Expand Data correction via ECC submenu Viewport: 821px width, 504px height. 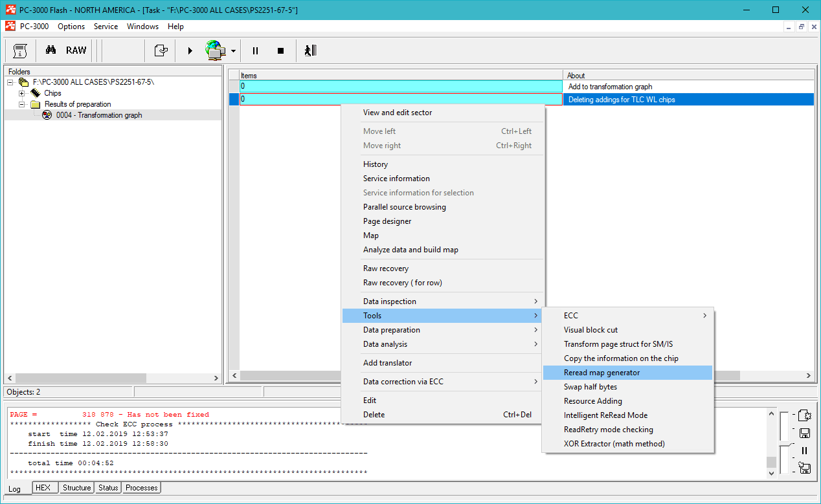(x=444, y=382)
